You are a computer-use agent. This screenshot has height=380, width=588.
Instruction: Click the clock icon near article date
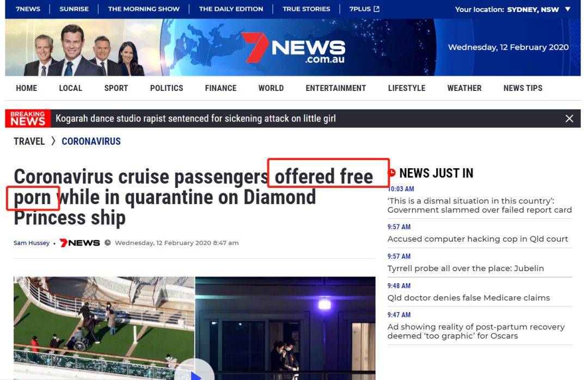point(108,243)
